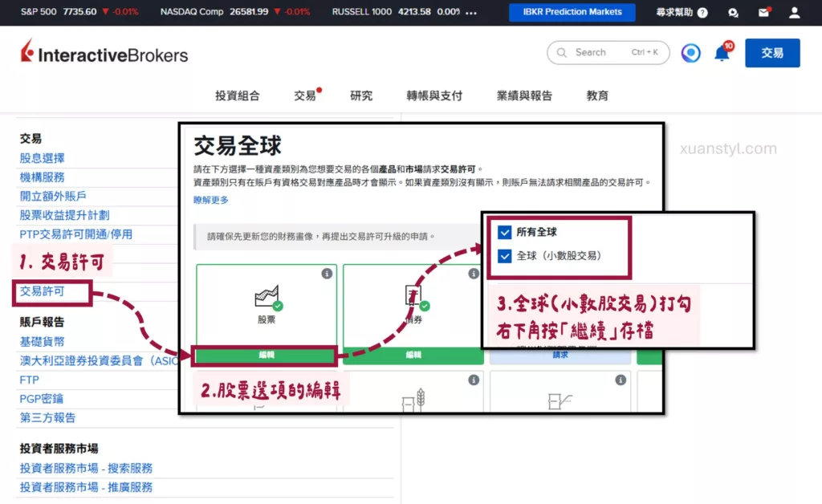This screenshot has height=504, width=822.
Task: Open the 交易 top navigation menu
Action: click(305, 96)
